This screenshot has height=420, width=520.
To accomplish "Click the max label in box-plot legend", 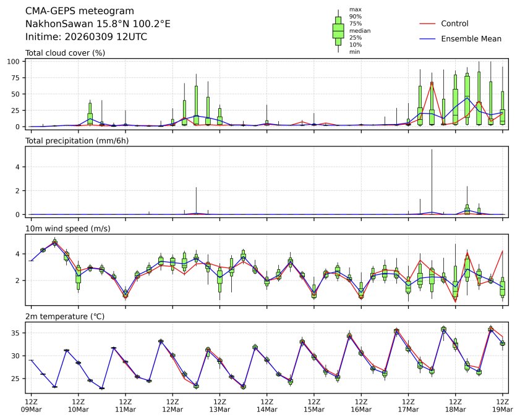I will click(355, 9).
